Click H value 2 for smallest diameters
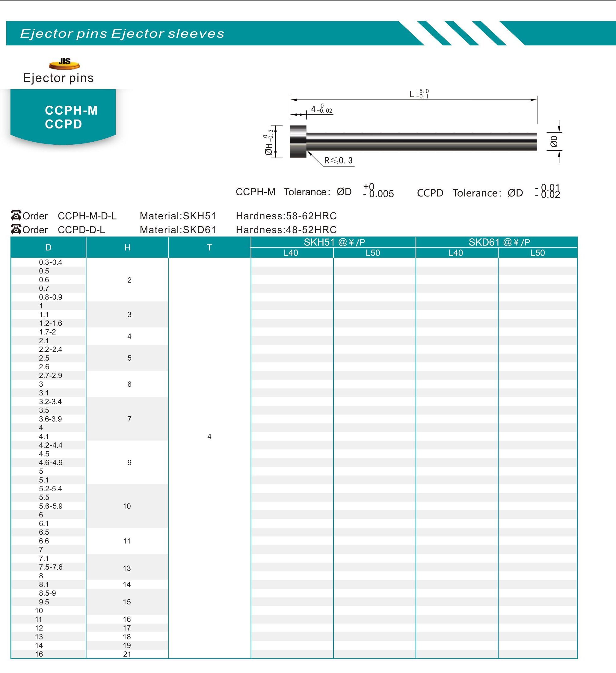Screen dimensions: 616x673 (129, 280)
